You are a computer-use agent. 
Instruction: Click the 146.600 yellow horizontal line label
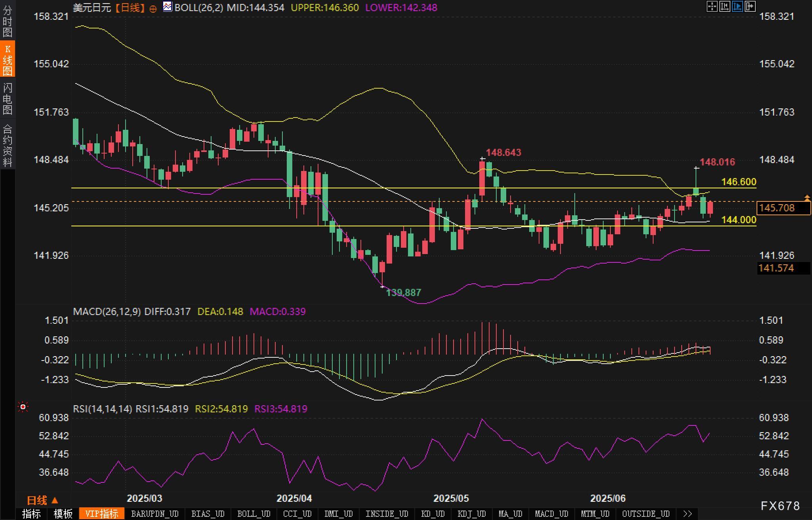(738, 182)
